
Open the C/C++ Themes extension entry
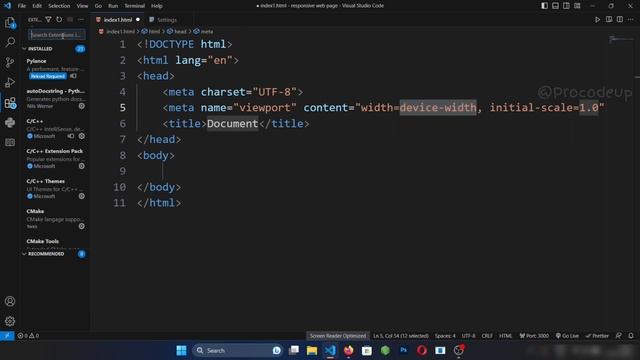(x=56, y=189)
